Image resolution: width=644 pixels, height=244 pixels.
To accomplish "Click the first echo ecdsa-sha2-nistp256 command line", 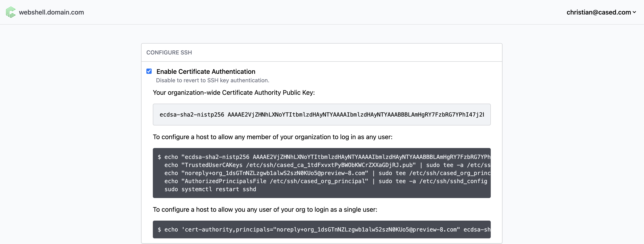I will pyautogui.click(x=325, y=157).
